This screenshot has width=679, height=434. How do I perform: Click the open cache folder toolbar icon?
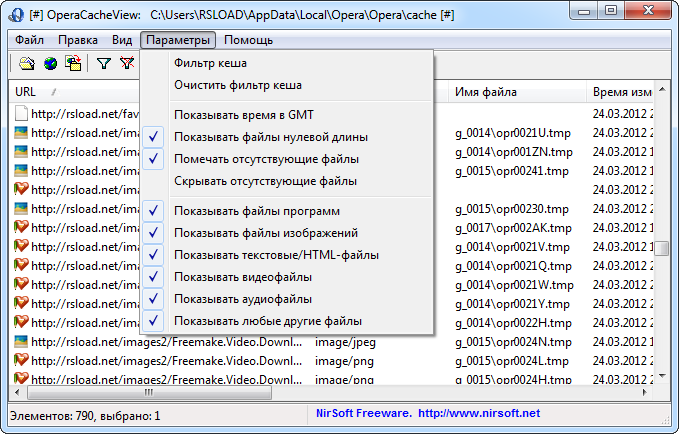click(27, 64)
